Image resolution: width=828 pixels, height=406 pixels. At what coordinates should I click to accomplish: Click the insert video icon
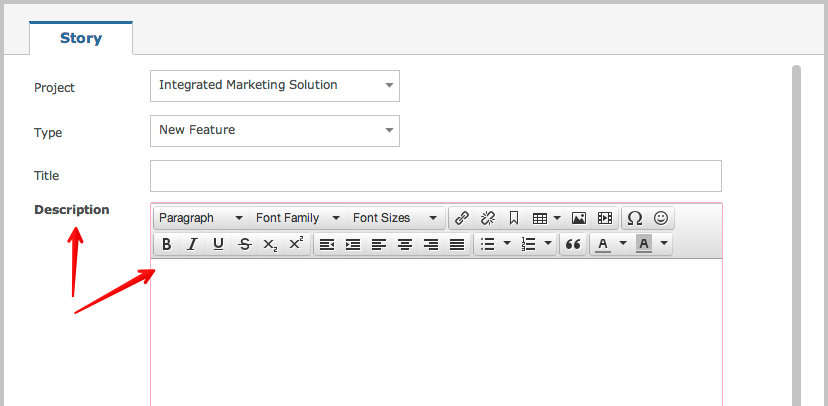605,218
